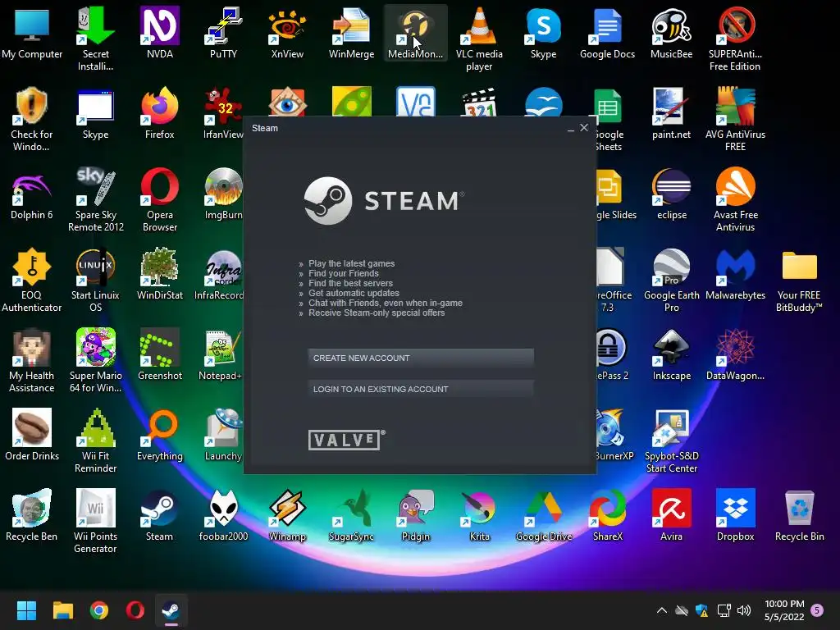Select the Winamp desktop shortcut
Viewport: 840px width, 630px height.
(287, 515)
